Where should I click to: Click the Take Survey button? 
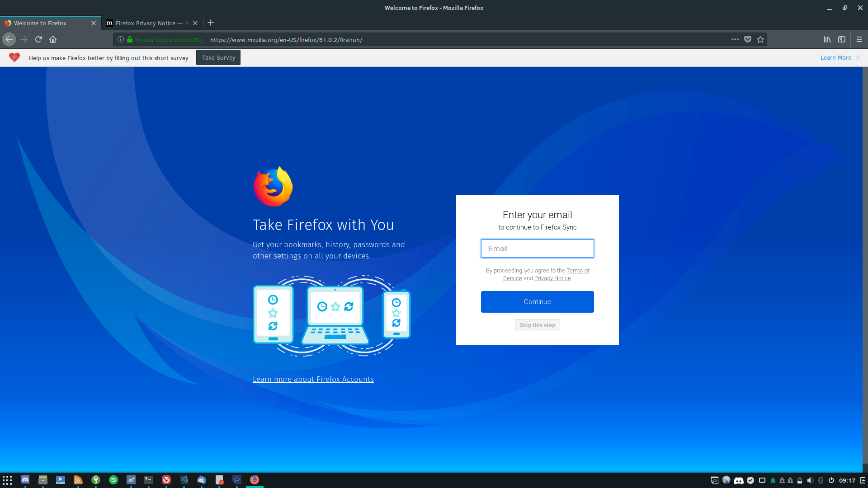(218, 57)
